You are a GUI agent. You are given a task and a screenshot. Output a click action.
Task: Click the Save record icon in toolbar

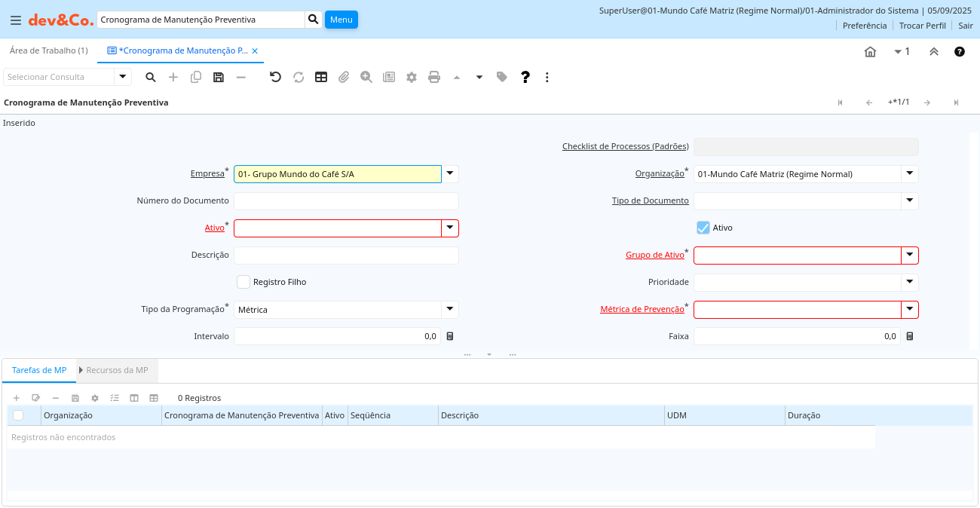(x=219, y=77)
